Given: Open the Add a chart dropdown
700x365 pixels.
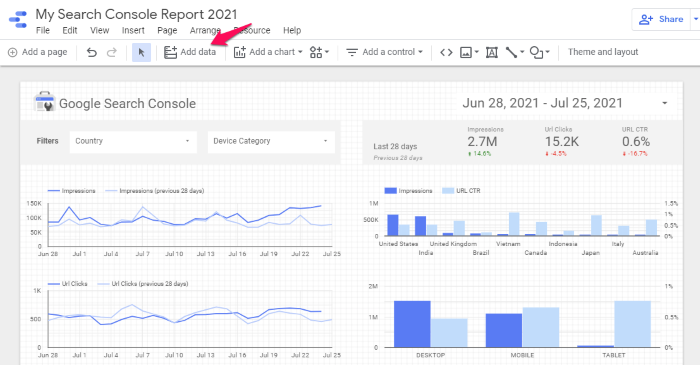Looking at the screenshot, I should pos(268,52).
